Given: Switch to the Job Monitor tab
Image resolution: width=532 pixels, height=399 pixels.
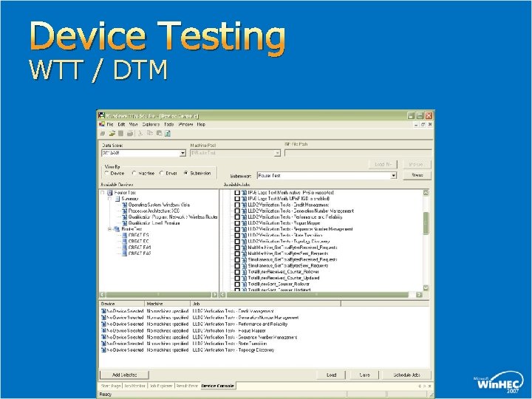Looking at the screenshot, I should click(x=134, y=386).
